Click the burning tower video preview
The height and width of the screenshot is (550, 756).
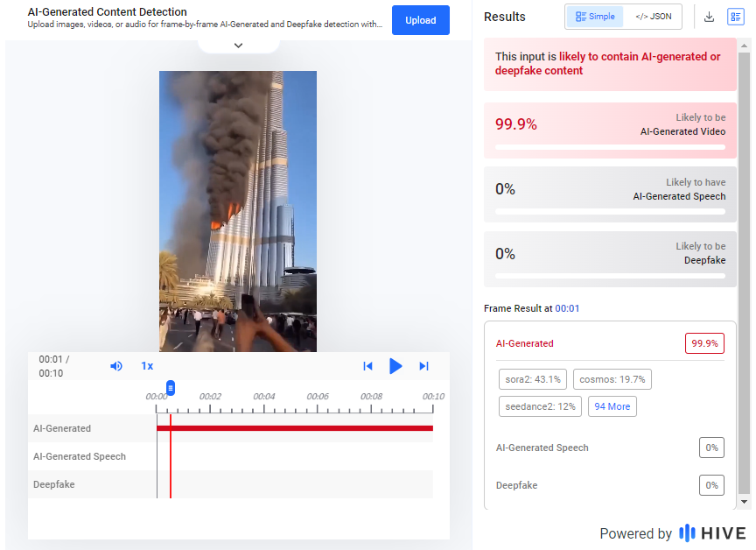[238, 210]
